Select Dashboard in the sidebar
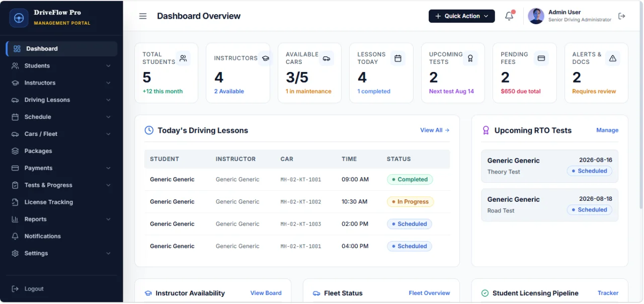This screenshot has width=644, height=304. click(x=61, y=49)
